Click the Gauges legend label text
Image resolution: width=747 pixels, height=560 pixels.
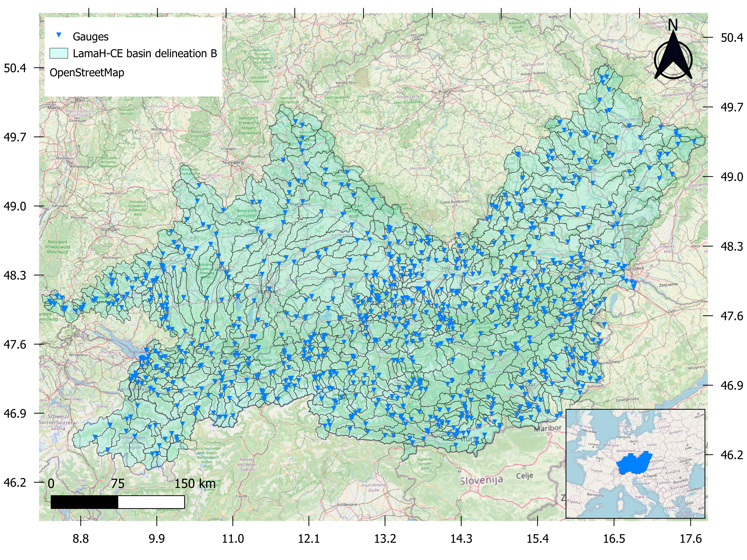(x=91, y=36)
